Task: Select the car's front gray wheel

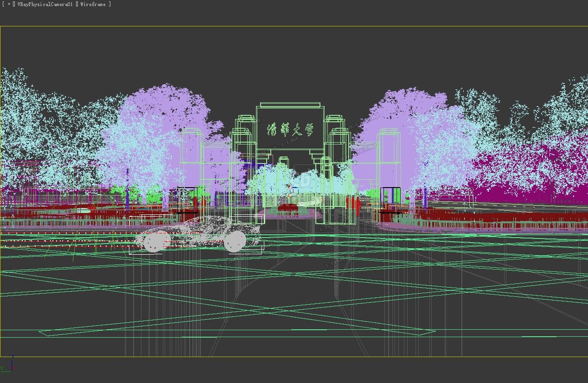Action: pos(157,242)
